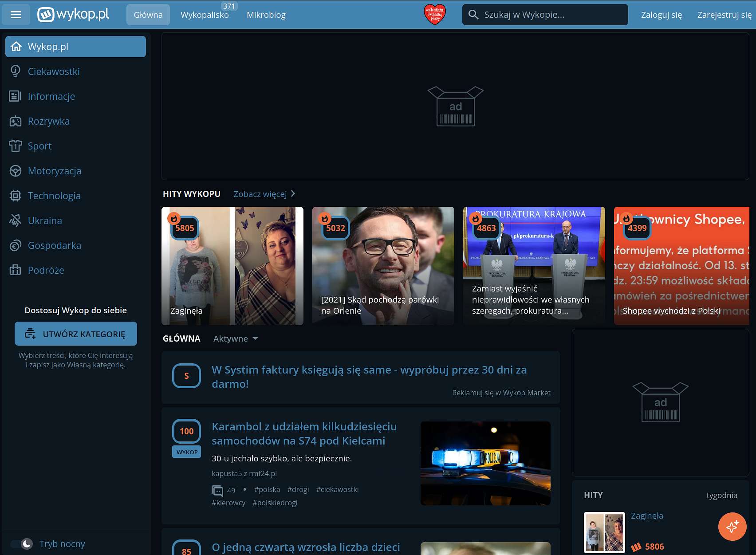Click Zarejestruj się to register

coord(724,15)
